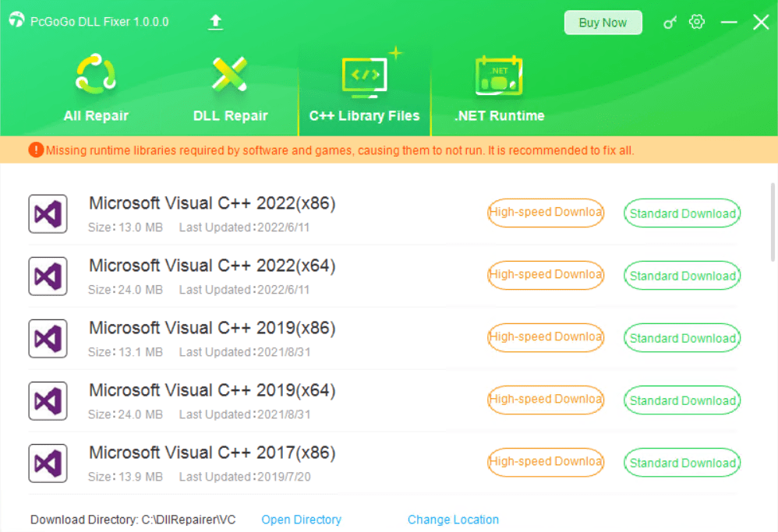Viewport: 778px width, 532px height.
Task: Click the .NET Runtime icon
Action: click(x=499, y=76)
